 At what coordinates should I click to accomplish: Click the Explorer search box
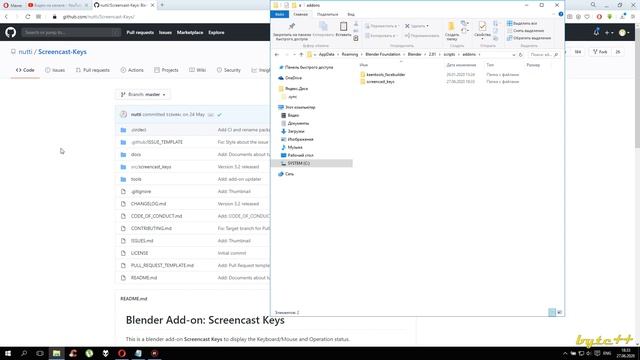[x=544, y=54]
